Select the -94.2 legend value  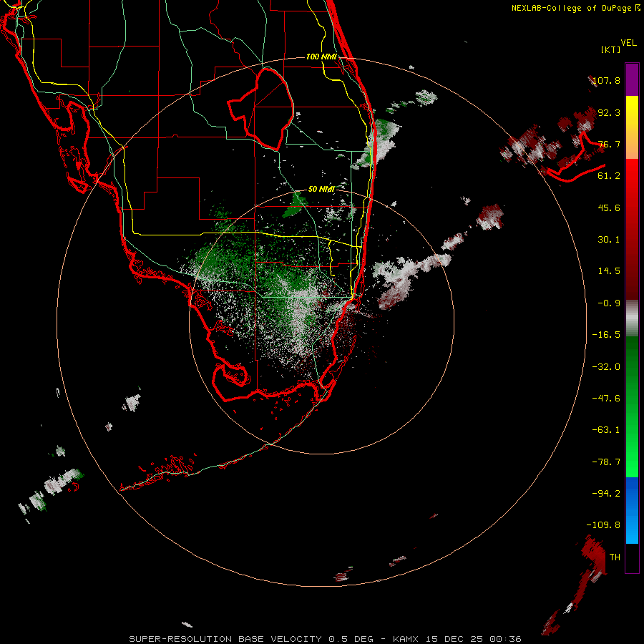point(606,493)
